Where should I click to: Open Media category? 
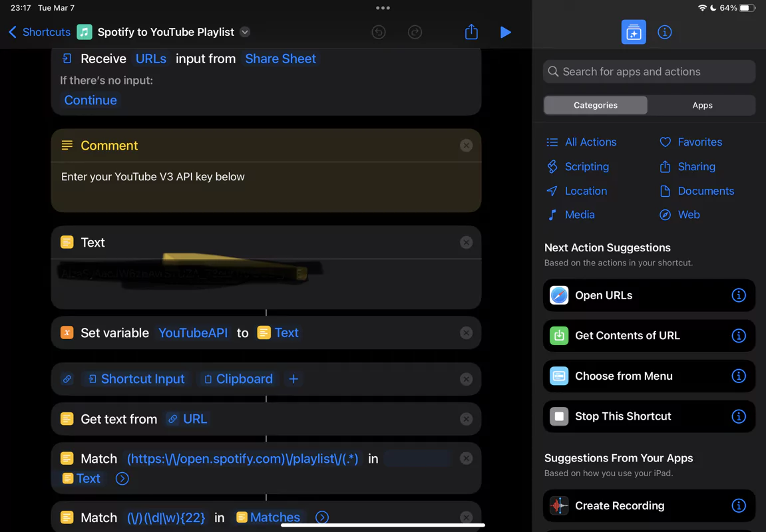coord(570,215)
